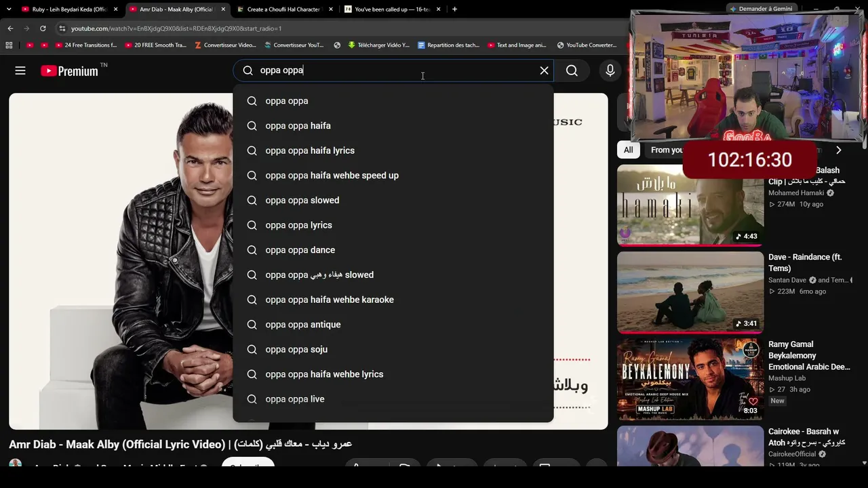
Task: Select the "oppa oppa antique" suggestion
Action: pos(393,325)
